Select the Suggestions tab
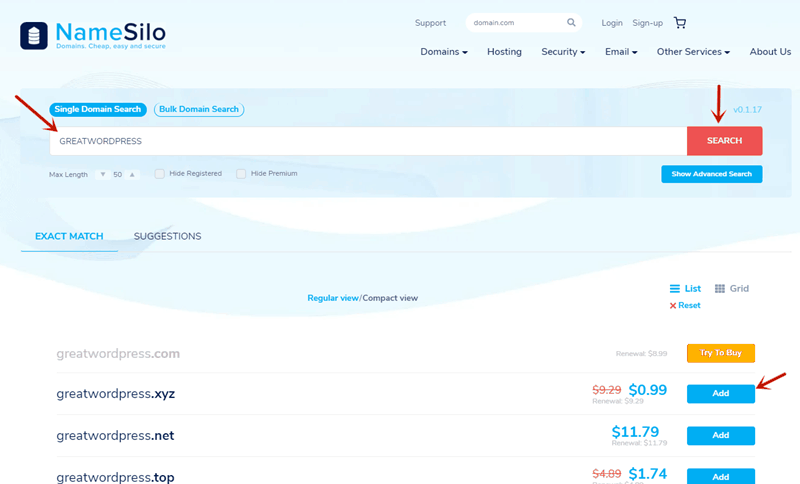This screenshot has height=484, width=800. pos(167,236)
